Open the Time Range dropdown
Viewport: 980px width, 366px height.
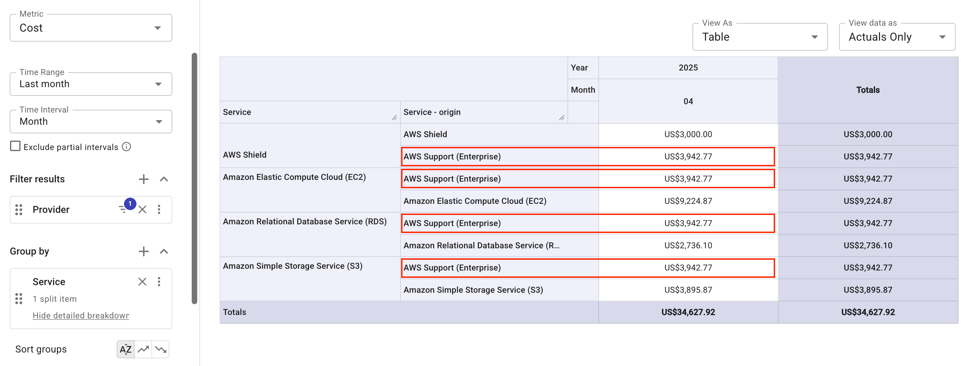click(x=159, y=84)
